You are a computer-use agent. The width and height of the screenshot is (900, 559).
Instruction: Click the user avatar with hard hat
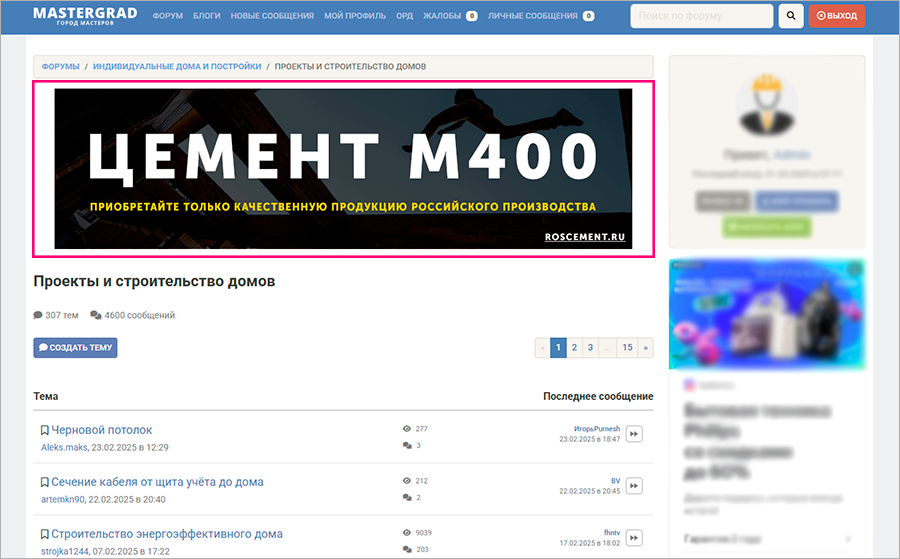767,104
